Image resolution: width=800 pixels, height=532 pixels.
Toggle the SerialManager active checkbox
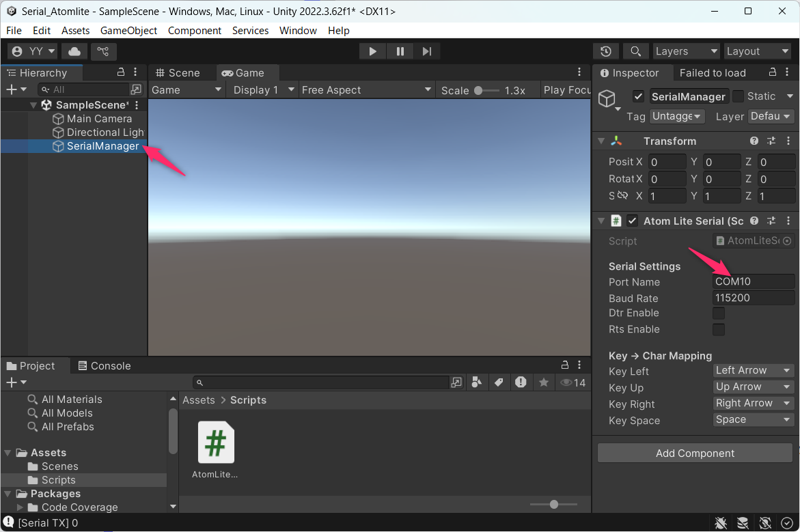[638, 96]
